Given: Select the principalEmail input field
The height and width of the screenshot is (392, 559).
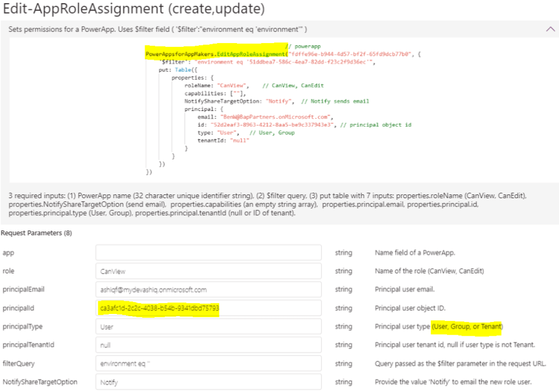Looking at the screenshot, I should 208,290.
